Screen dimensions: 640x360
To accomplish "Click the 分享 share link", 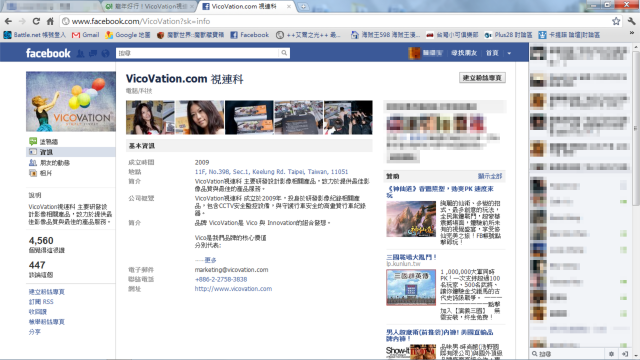I will (x=34, y=332).
